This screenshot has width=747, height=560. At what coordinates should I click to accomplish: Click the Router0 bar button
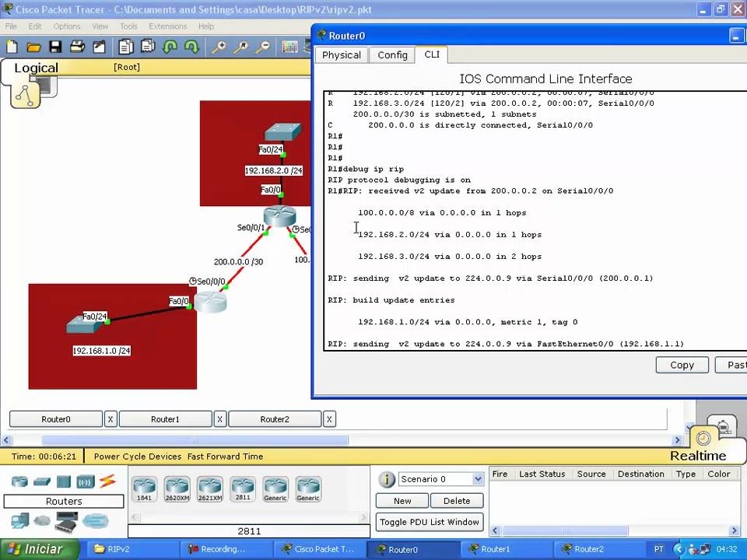56,419
